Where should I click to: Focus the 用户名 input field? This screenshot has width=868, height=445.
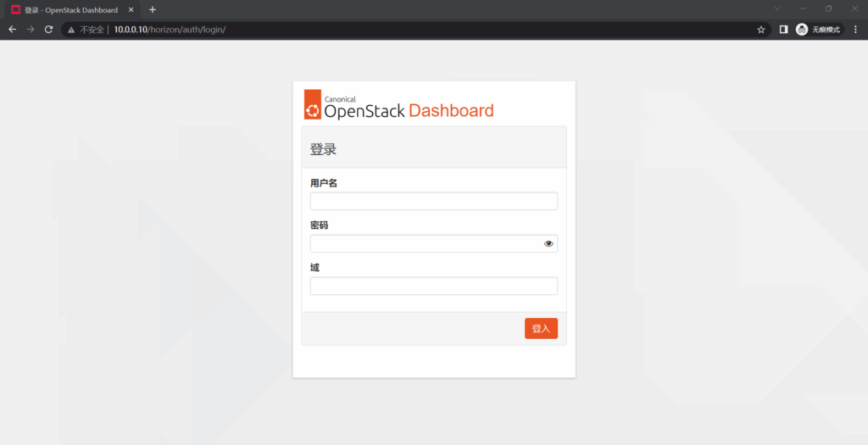(433, 201)
